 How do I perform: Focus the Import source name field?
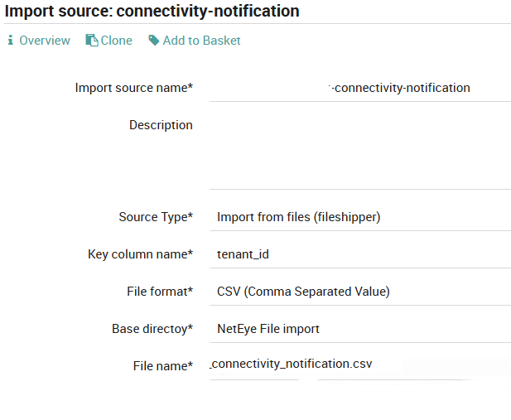pos(360,88)
